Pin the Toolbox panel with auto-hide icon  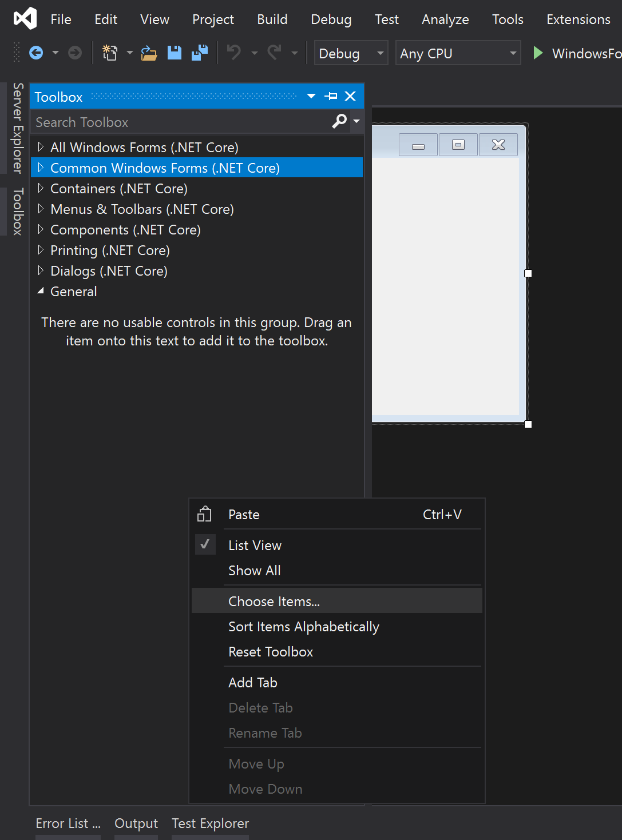pos(331,96)
